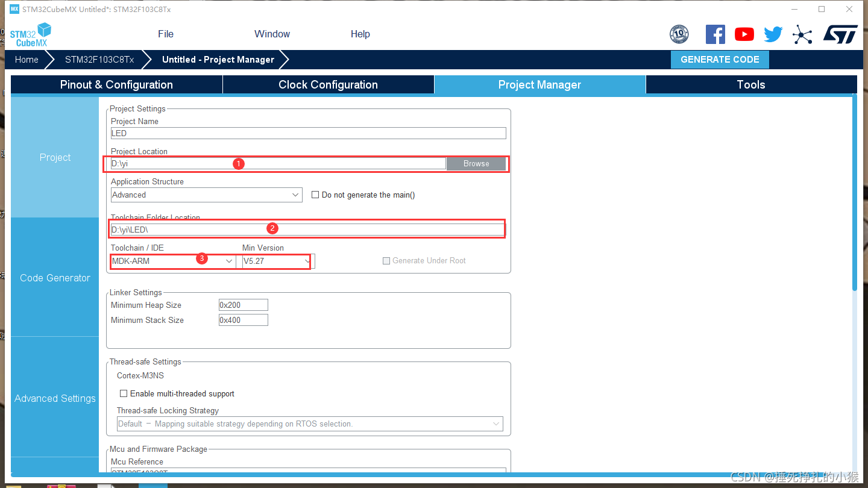Toggle Do not generate the main() checkbox
This screenshot has height=488, width=868.
pos(315,195)
